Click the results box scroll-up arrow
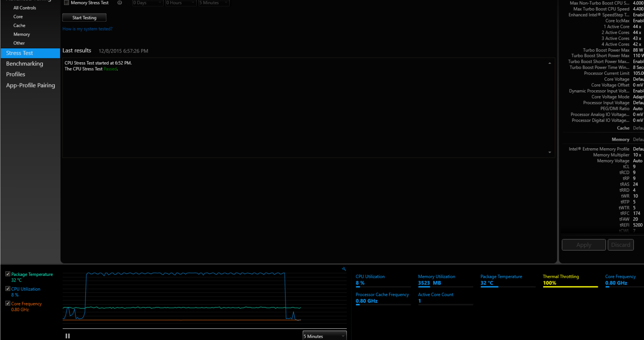This screenshot has width=644, height=340. coord(550,63)
